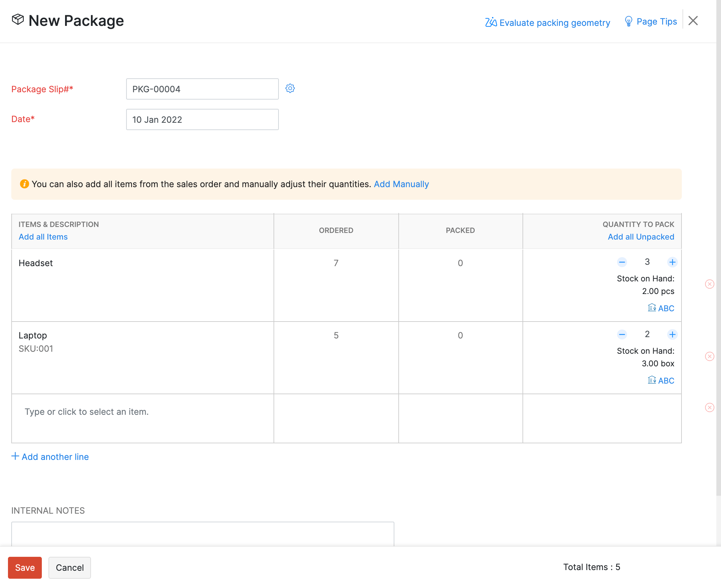Screen dimensions: 721x588
Task: Remove Headset line with delete icon
Action: coord(709,284)
